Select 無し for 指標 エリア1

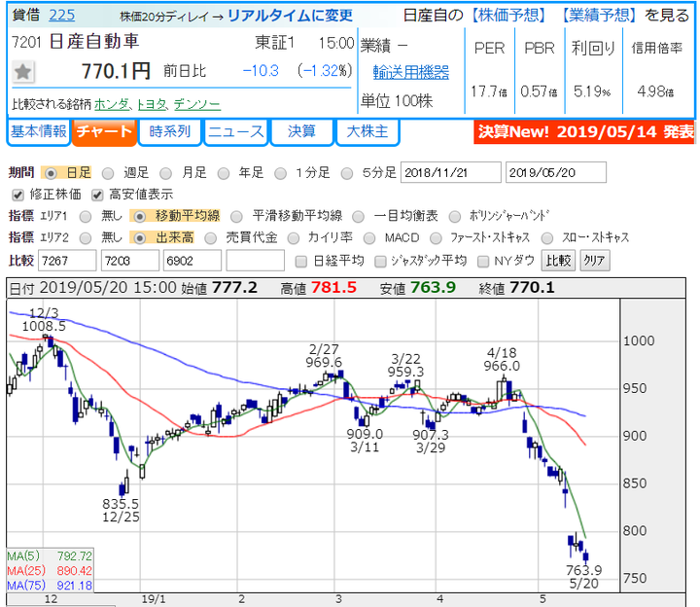(86, 217)
